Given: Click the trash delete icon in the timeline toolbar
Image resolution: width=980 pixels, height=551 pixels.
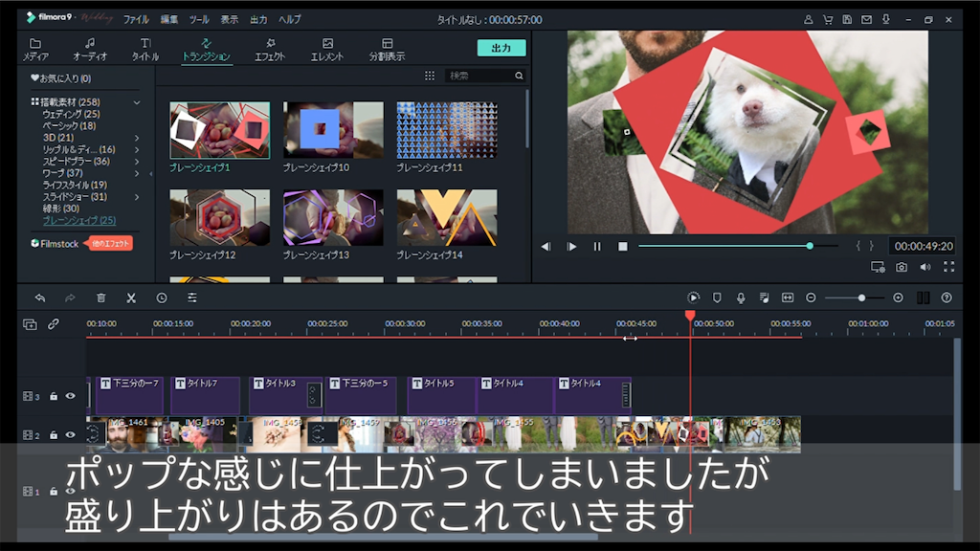Looking at the screenshot, I should (100, 298).
